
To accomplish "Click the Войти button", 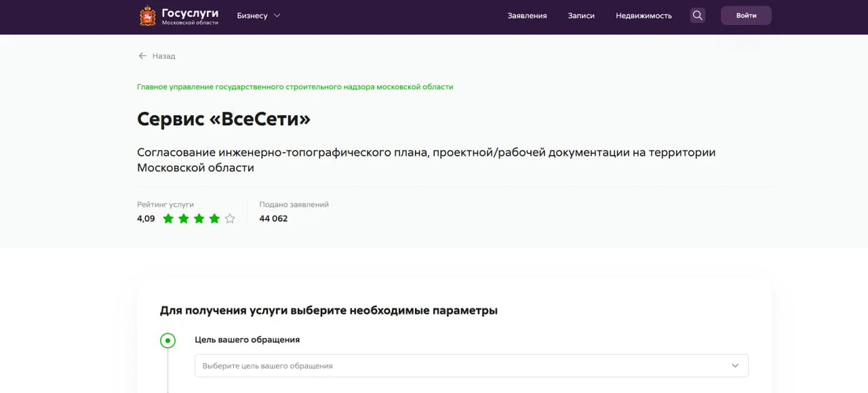I will click(x=746, y=16).
